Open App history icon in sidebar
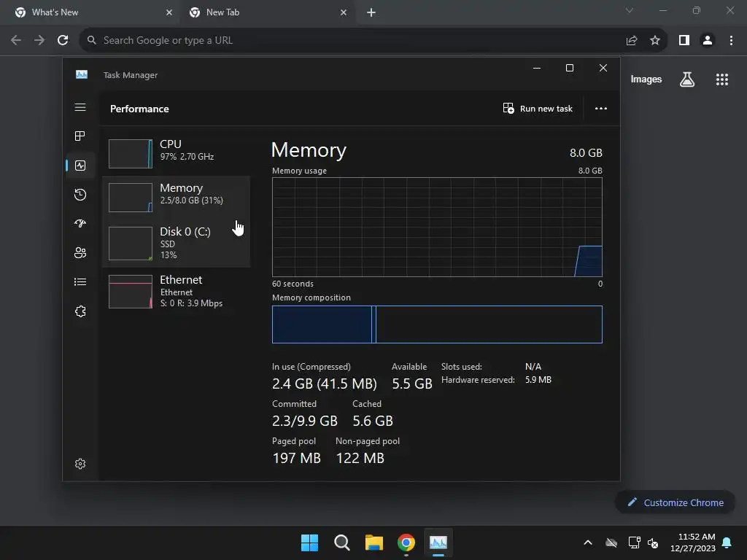Image resolution: width=747 pixels, height=560 pixels. [80, 194]
